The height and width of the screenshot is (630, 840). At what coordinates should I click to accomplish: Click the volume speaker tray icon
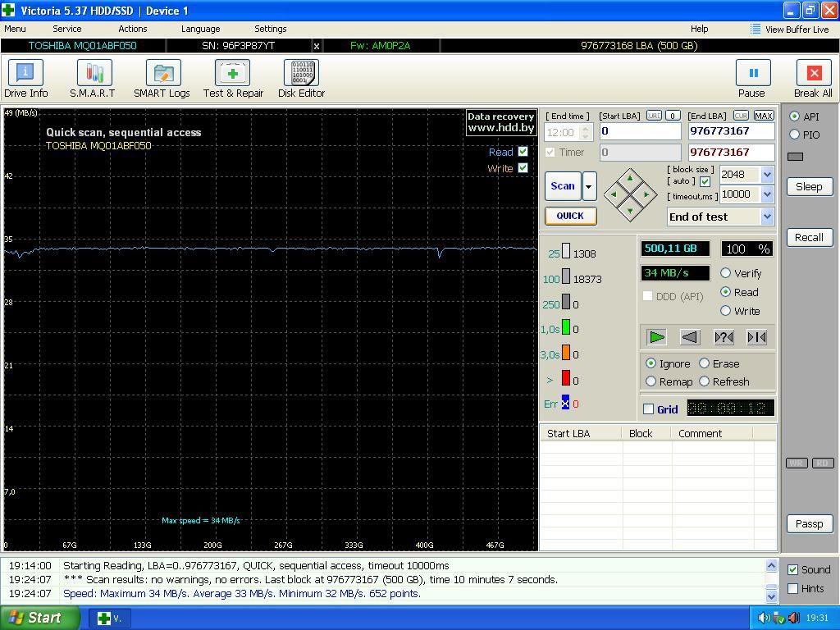764,618
